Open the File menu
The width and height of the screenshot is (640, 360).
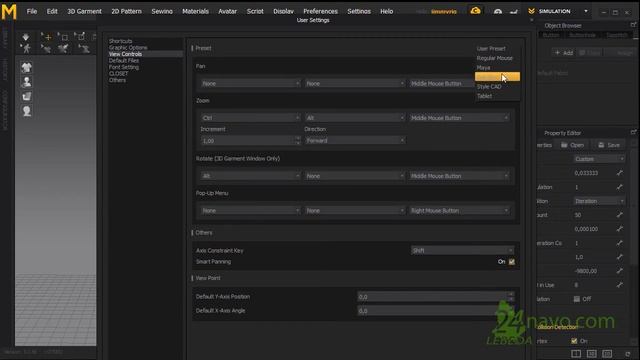coord(31,11)
